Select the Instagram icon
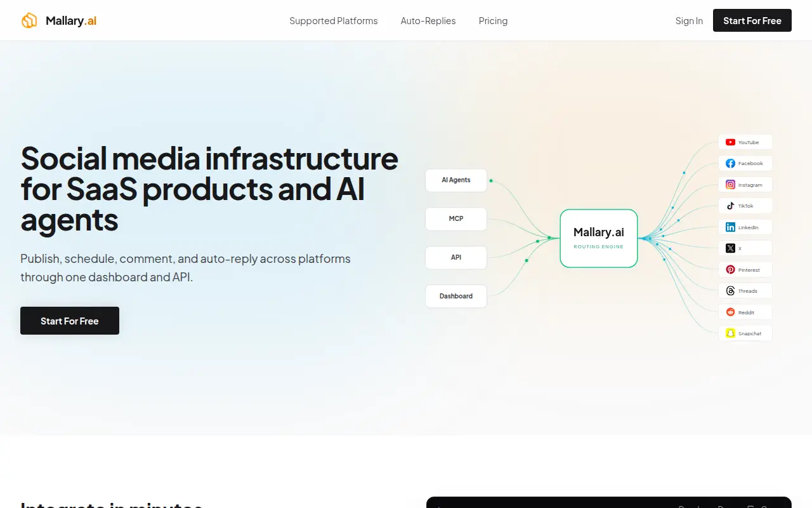 pos(730,185)
